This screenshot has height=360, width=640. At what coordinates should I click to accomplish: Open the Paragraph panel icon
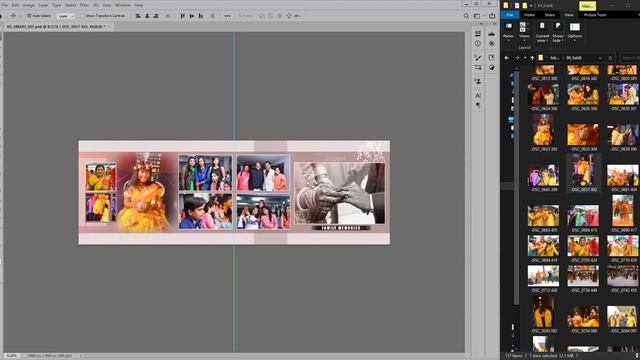[x=478, y=105]
